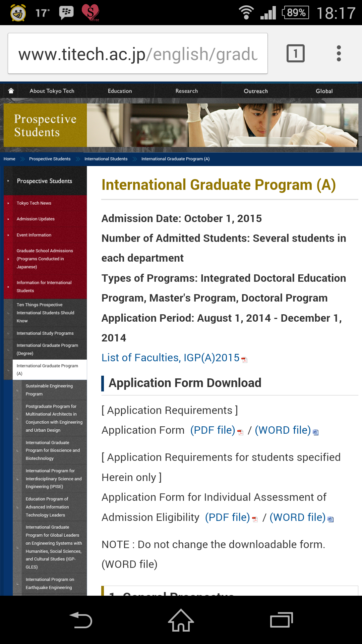Click PDF icon beside Application Form PDF file
The width and height of the screenshot is (362, 644).
click(240, 432)
